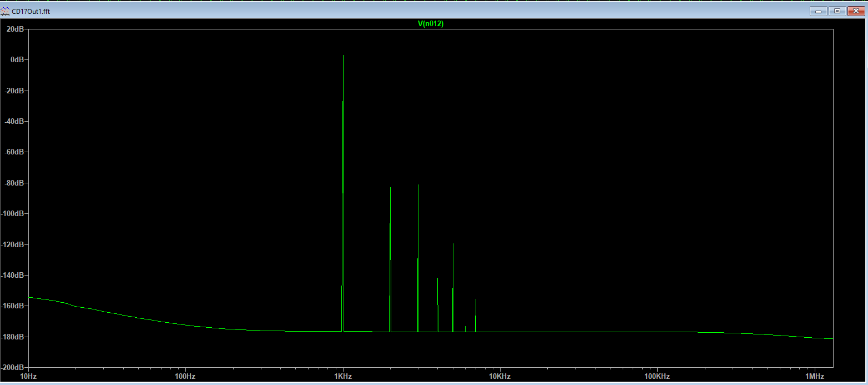Click the 1KHz frequency axis label
Viewport: 868px width, 385px height.
click(x=343, y=376)
